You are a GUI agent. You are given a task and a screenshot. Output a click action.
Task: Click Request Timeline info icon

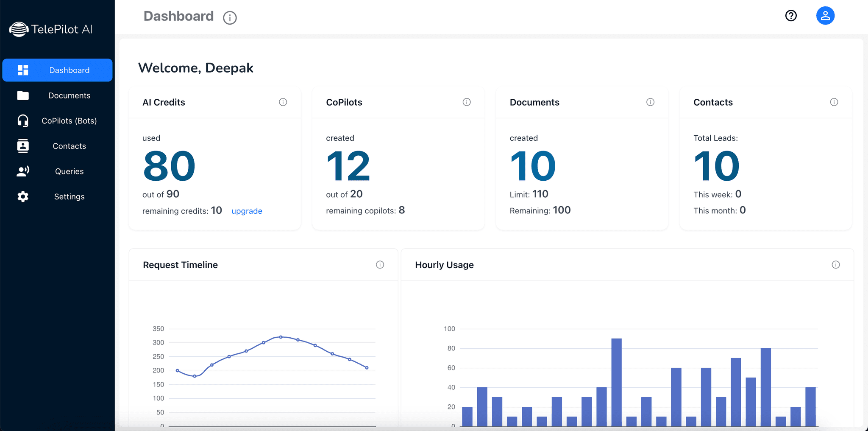click(x=380, y=265)
